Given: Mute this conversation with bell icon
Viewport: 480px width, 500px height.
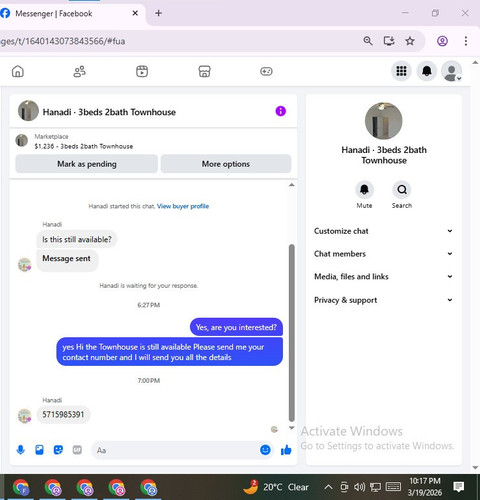Looking at the screenshot, I should point(364,189).
